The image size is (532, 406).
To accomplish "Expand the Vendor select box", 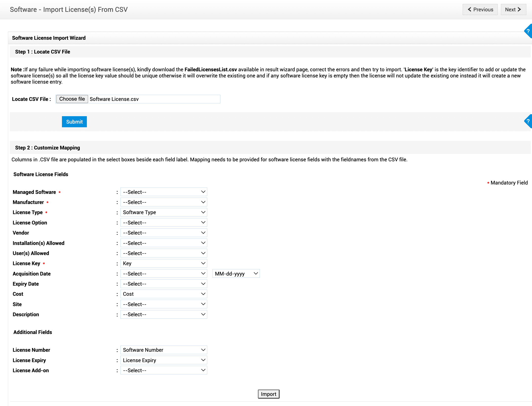I will [x=164, y=233].
